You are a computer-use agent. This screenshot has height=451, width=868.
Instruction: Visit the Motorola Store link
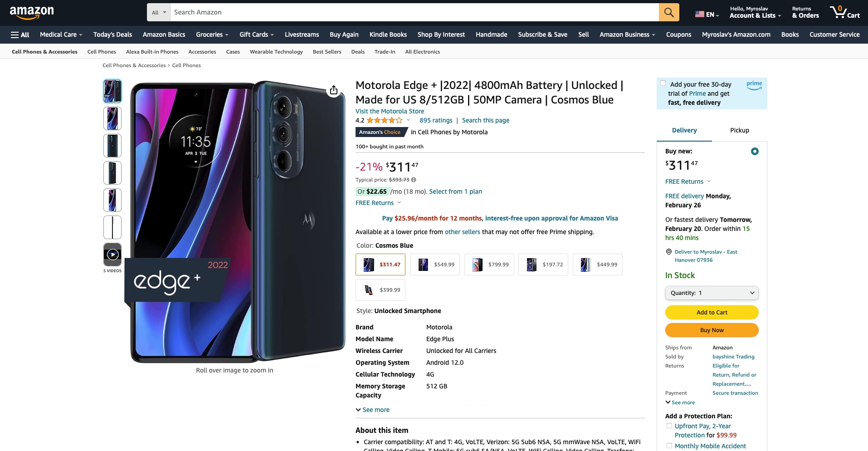[x=390, y=111]
